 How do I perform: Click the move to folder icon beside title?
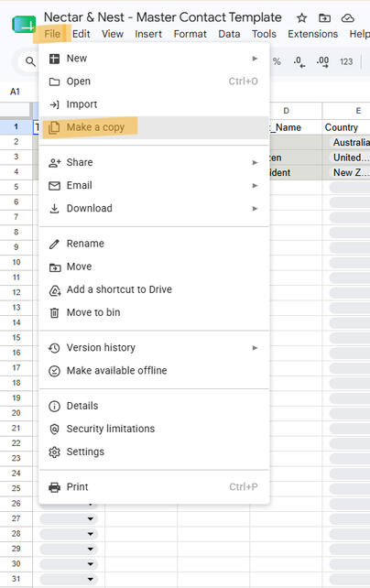click(324, 17)
